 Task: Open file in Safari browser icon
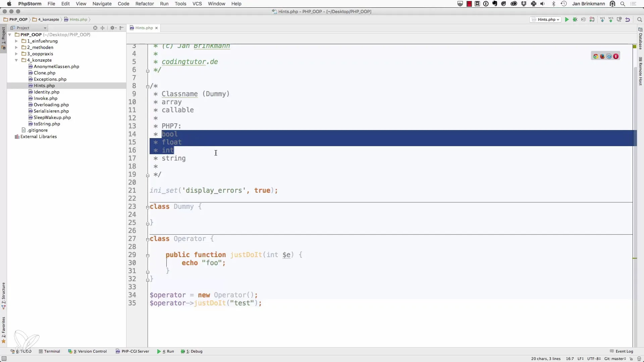pyautogui.click(x=609, y=56)
